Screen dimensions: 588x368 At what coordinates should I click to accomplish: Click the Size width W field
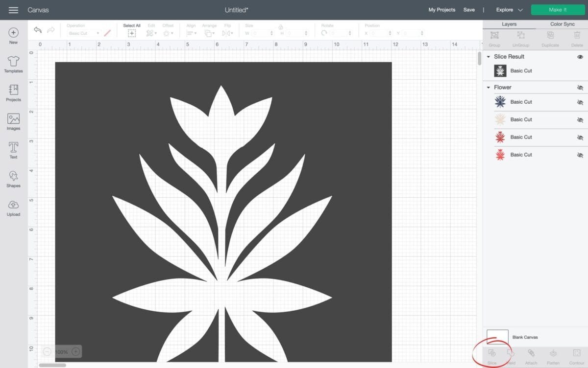point(262,33)
